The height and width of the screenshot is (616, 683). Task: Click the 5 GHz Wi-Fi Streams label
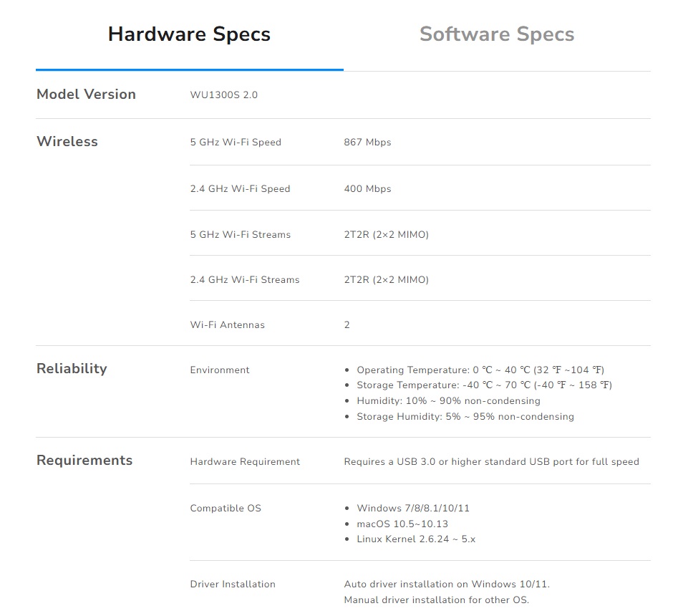(240, 235)
